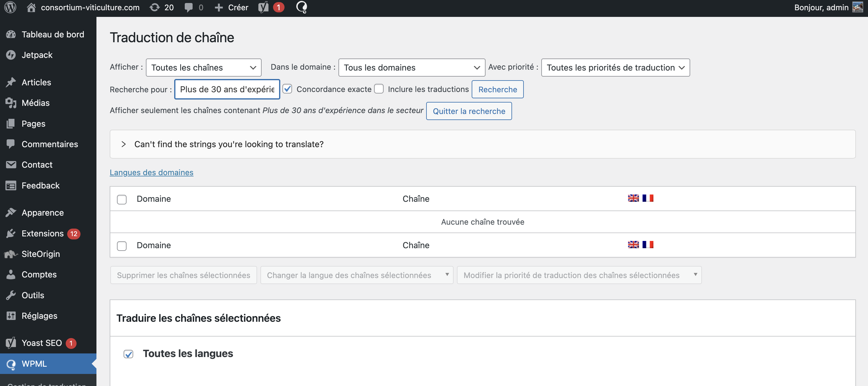868x386 pixels.
Task: Click Supprimer les chaînes sélectionnées button
Action: pyautogui.click(x=183, y=275)
